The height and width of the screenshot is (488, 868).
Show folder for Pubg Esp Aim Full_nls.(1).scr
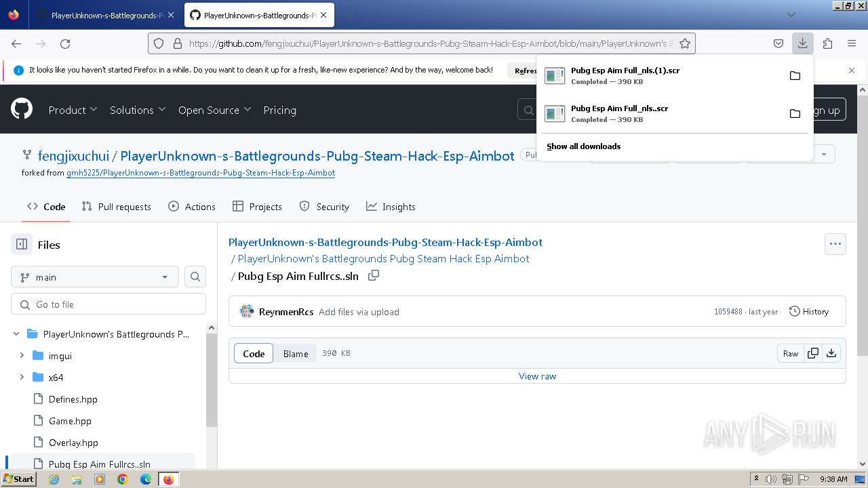tap(795, 75)
